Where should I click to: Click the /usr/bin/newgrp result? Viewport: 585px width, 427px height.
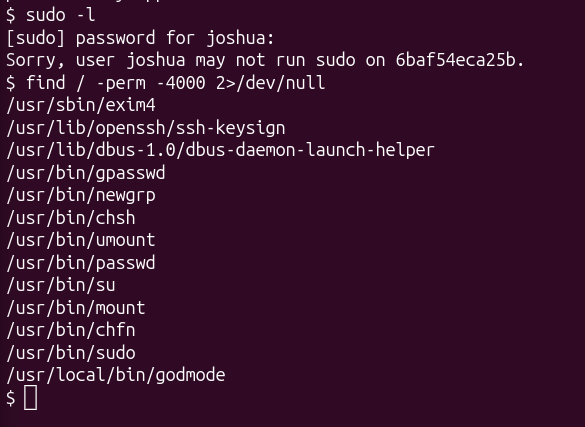[x=81, y=195]
